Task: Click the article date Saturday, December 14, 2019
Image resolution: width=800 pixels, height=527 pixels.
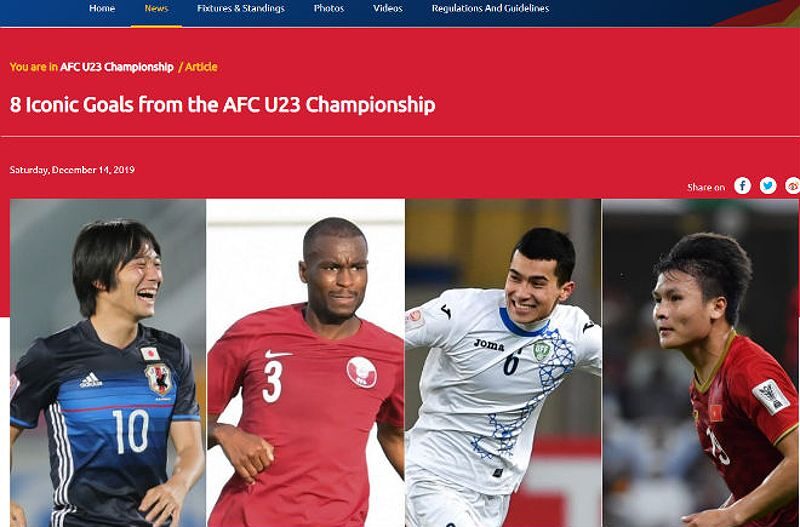Action: click(x=72, y=170)
